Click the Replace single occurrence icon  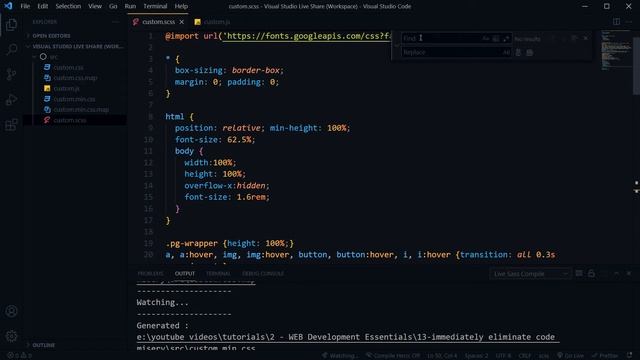coord(518,52)
